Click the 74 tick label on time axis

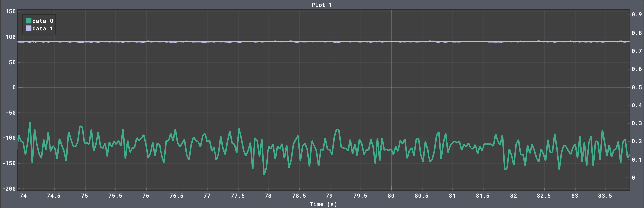coord(23,196)
